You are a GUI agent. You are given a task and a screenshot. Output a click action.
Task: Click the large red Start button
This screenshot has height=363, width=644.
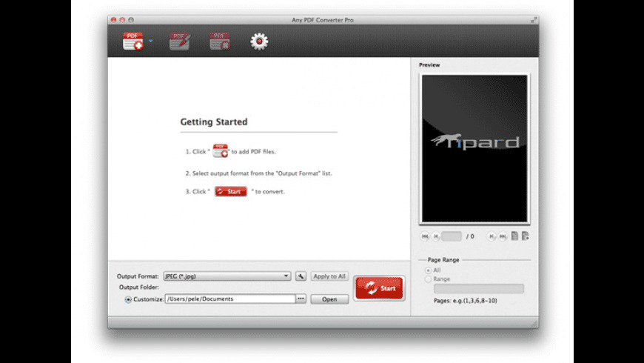(380, 288)
